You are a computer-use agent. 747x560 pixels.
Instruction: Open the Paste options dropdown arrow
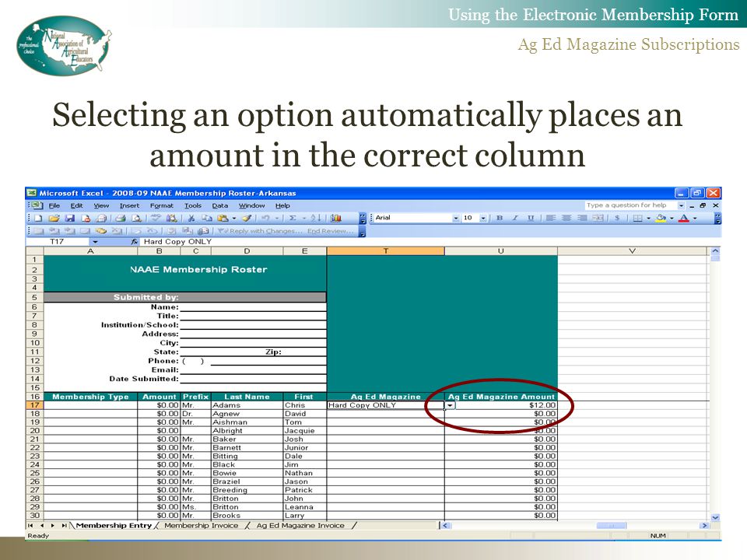234,218
